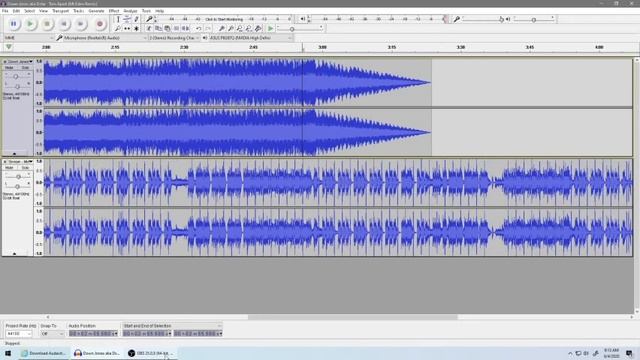This screenshot has height=360, width=640.
Task: Open the Start and End of Selection dropdown
Action: [x=172, y=326]
